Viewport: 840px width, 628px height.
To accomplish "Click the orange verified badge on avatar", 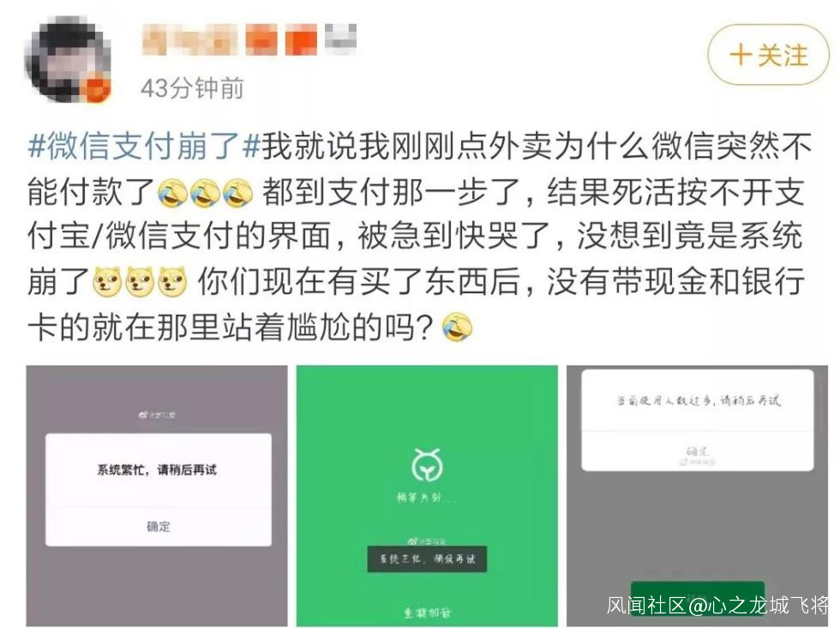I will (x=98, y=90).
